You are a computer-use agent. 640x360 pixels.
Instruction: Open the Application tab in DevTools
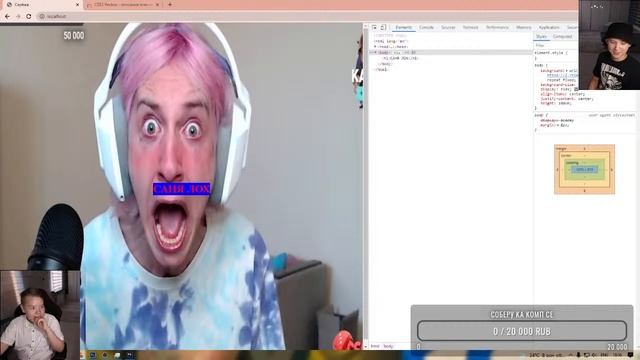coord(549,27)
